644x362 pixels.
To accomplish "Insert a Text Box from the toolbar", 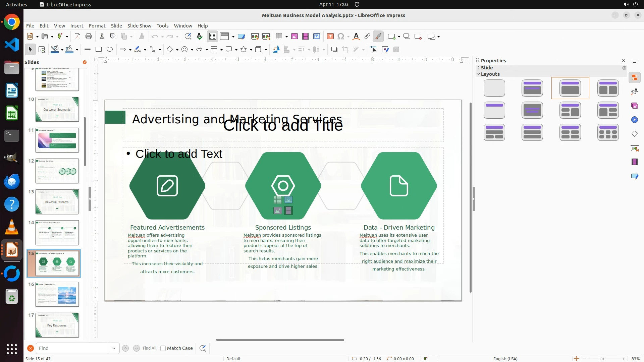I will [x=330, y=37].
